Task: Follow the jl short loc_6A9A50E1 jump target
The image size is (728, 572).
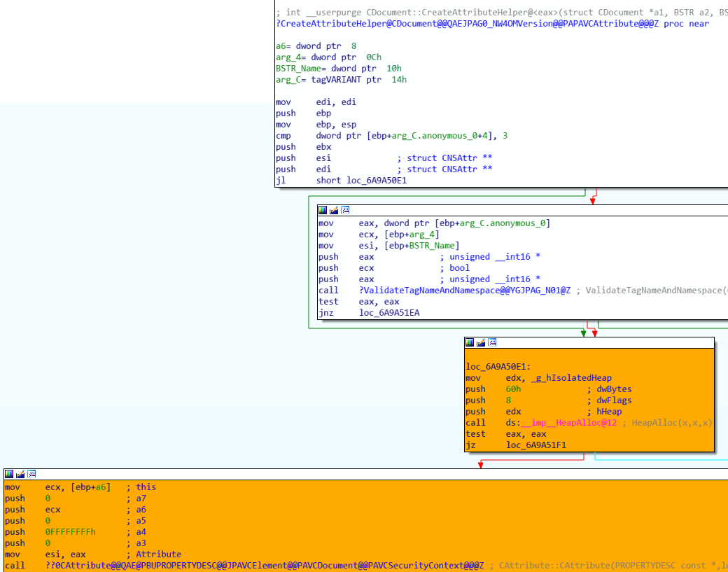Action: (377, 181)
